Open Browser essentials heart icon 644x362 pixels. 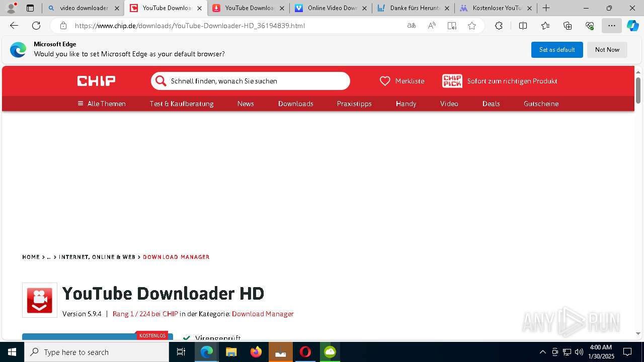[590, 26]
